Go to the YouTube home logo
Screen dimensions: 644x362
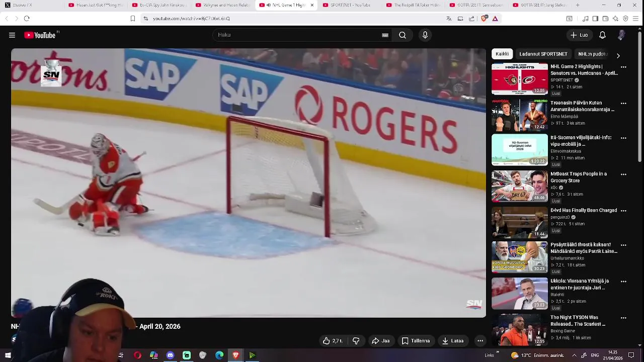click(x=40, y=35)
